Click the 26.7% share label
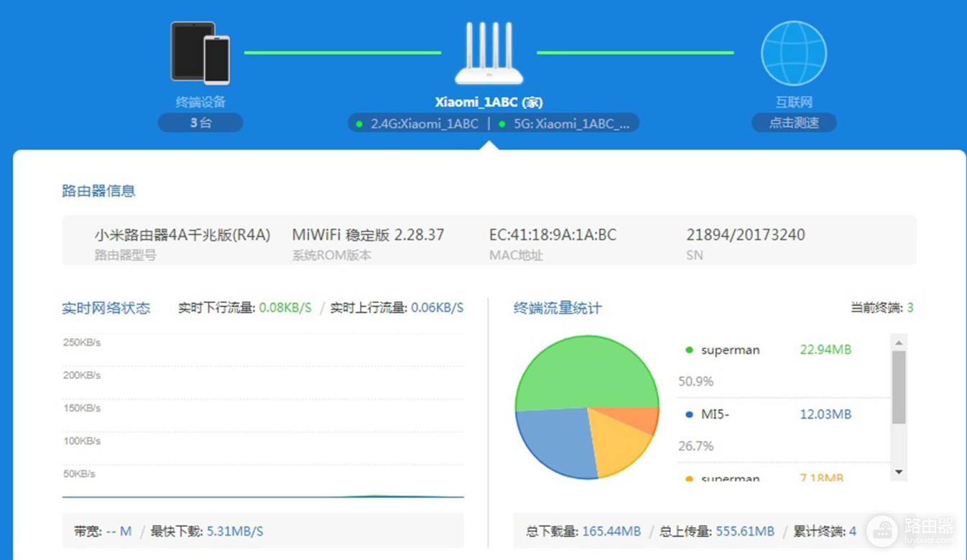Viewport: 967px width, 560px height. 695,446
